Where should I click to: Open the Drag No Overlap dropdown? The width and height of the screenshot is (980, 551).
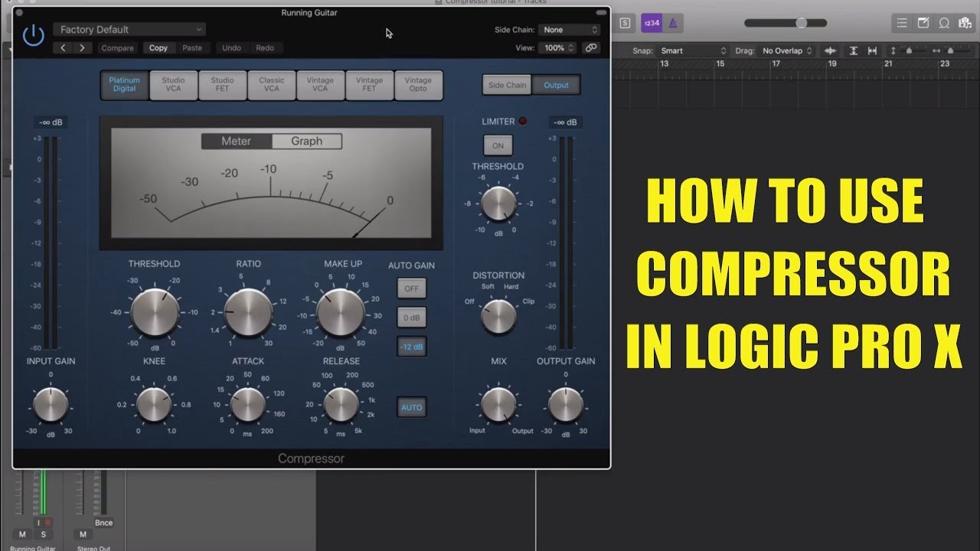click(x=786, y=51)
